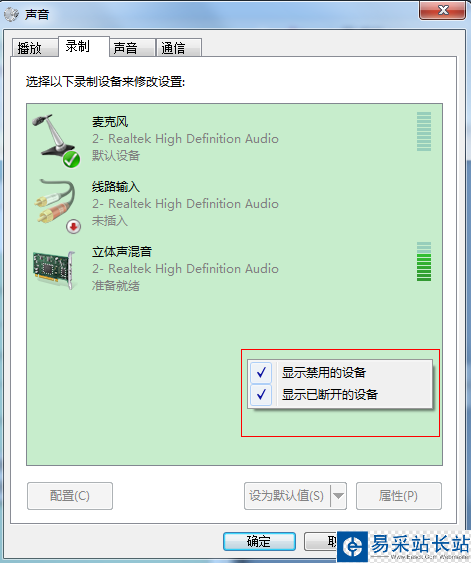Viewport: 471px width, 563px height.
Task: Click the green default-device checkmark badge
Action: (x=71, y=159)
